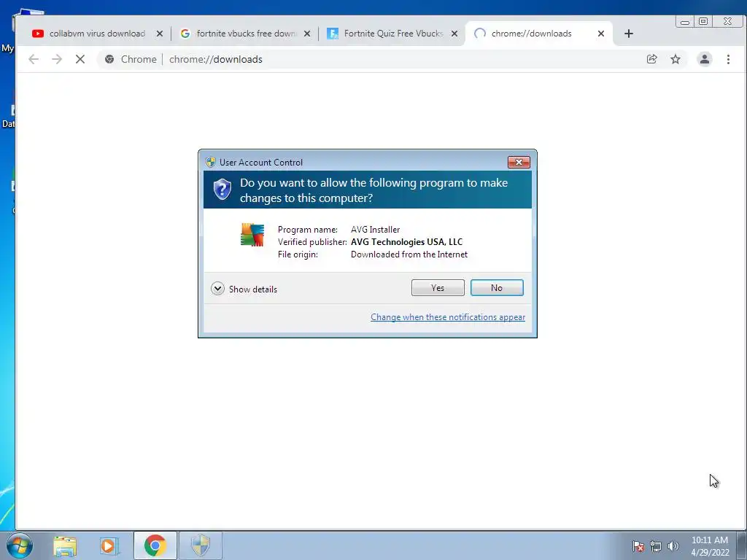
Task: Stop loading the page
Action: [80, 59]
